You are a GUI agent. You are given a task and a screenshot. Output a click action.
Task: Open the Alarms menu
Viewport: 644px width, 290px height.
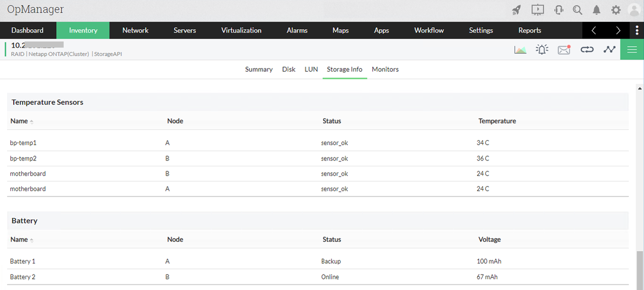pos(297,30)
